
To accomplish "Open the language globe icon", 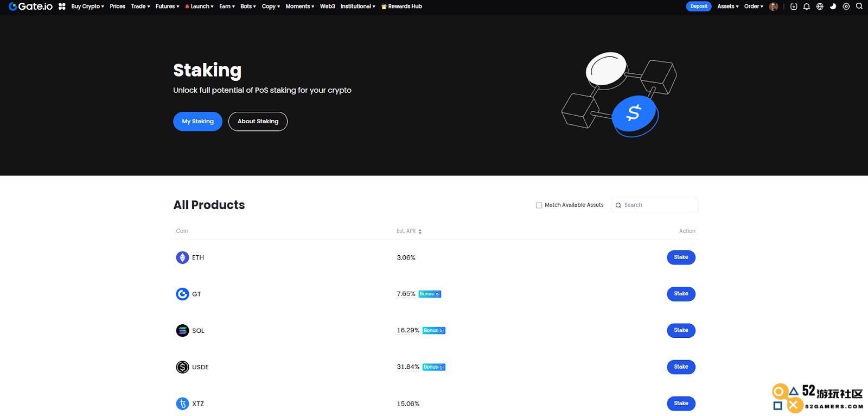I will point(820,7).
